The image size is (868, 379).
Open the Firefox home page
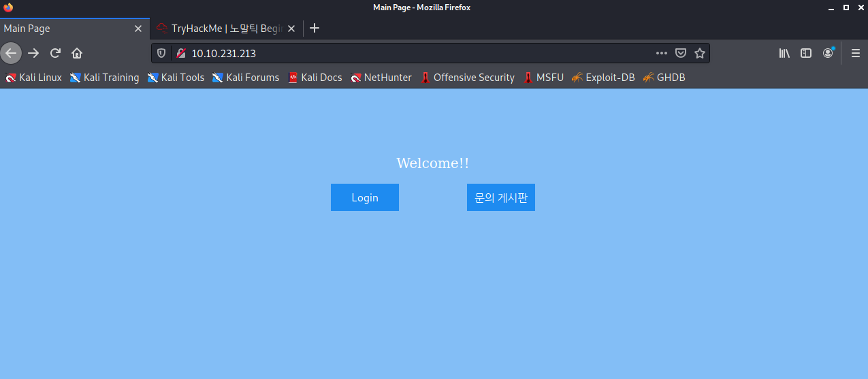point(77,53)
